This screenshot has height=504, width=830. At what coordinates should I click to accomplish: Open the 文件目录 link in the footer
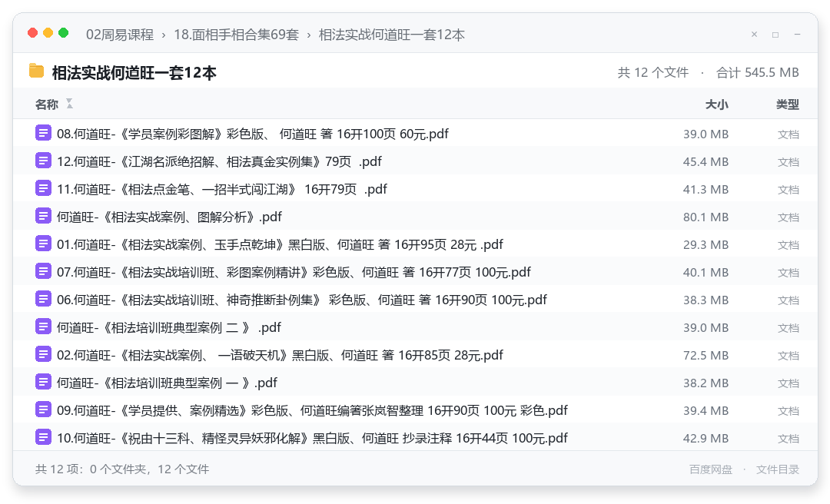coord(778,469)
